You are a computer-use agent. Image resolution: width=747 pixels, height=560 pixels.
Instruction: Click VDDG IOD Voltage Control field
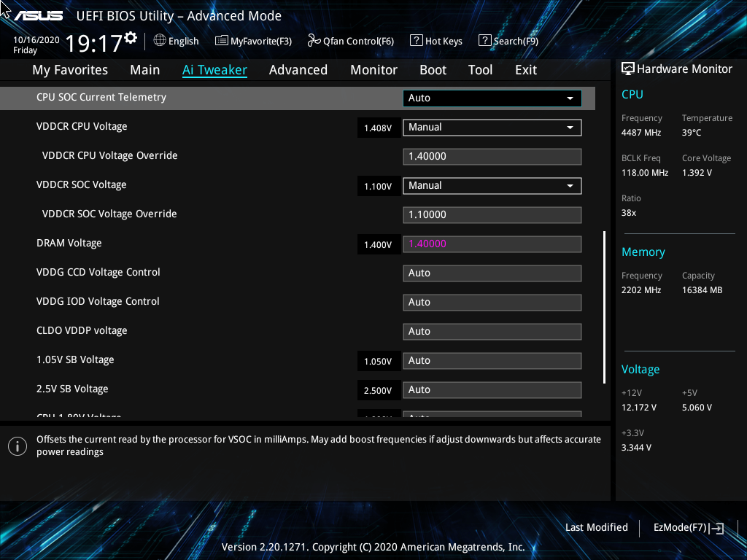click(x=492, y=303)
